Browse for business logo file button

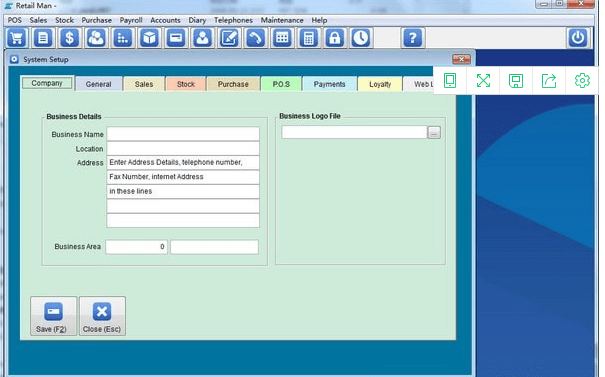click(434, 133)
